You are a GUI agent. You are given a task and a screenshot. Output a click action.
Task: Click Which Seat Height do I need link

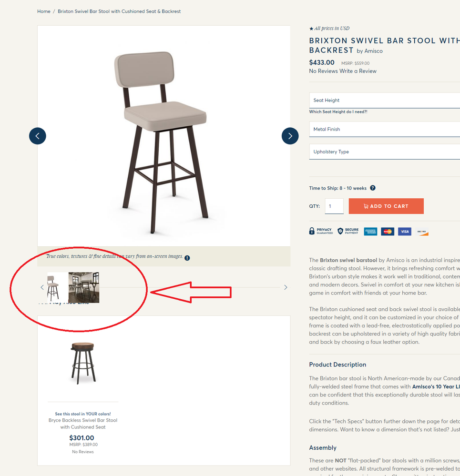(338, 111)
